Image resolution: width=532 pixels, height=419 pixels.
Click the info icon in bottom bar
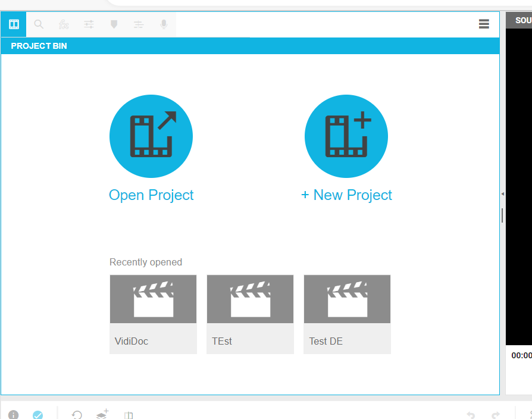pos(14,414)
